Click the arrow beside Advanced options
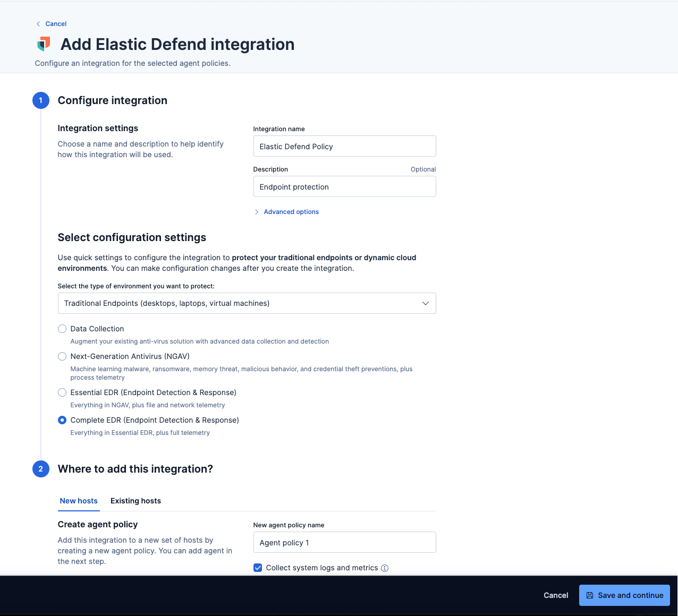678x616 pixels. pyautogui.click(x=257, y=211)
